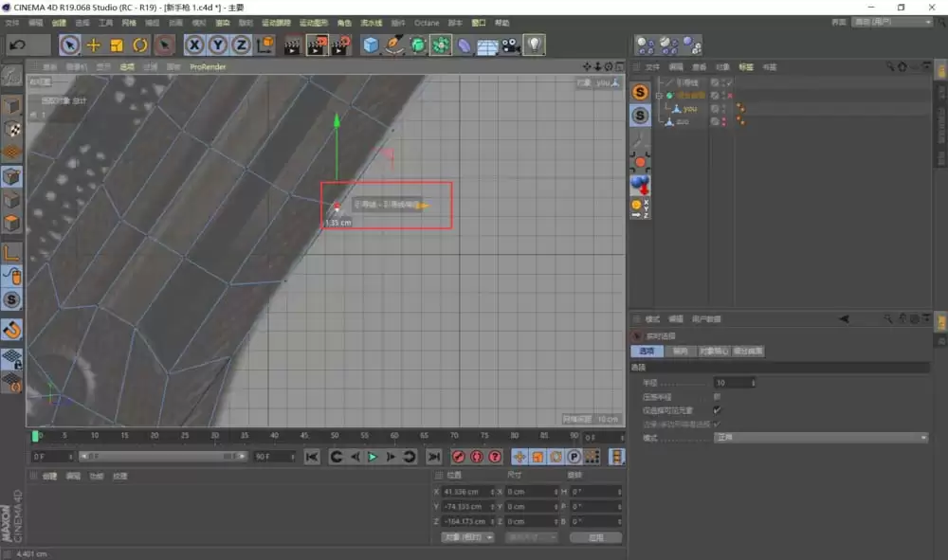This screenshot has height=560, width=948.
Task: Toggle the Y axis lock in the toolbar
Action: coord(218,45)
